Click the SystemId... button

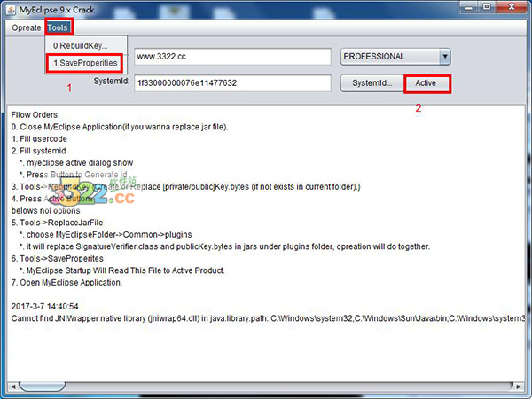(x=372, y=83)
